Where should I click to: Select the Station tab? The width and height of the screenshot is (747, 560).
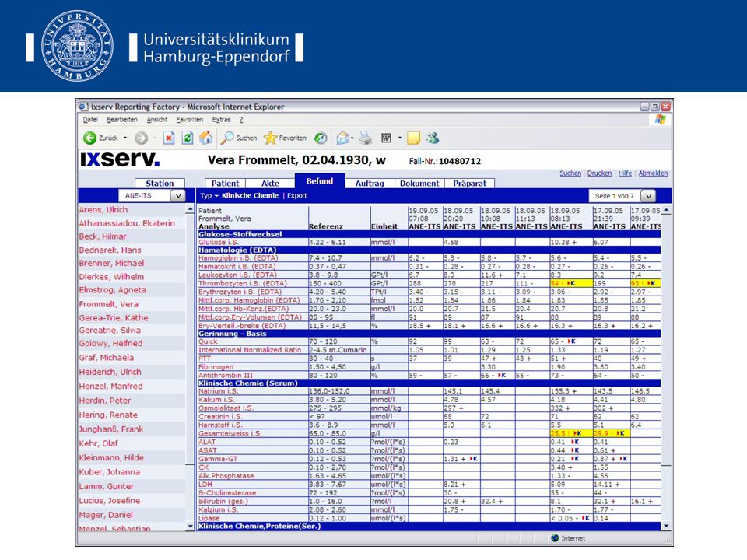160,184
